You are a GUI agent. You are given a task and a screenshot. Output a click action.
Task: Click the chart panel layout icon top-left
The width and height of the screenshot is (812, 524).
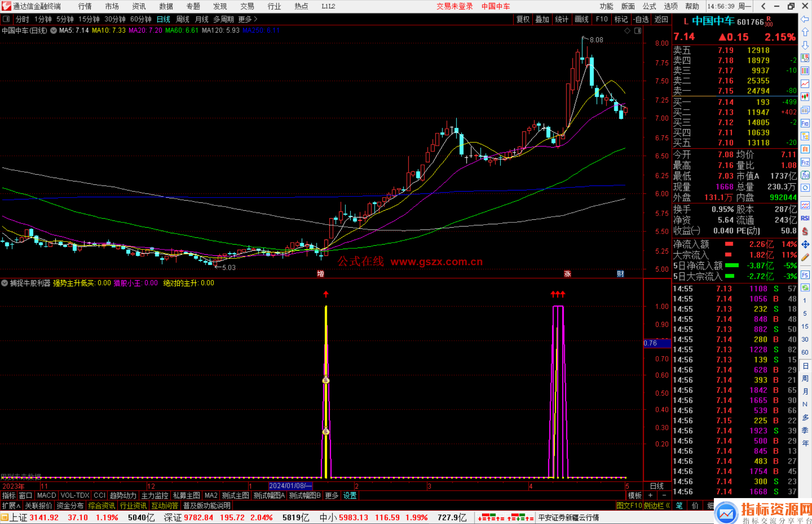tap(6, 19)
